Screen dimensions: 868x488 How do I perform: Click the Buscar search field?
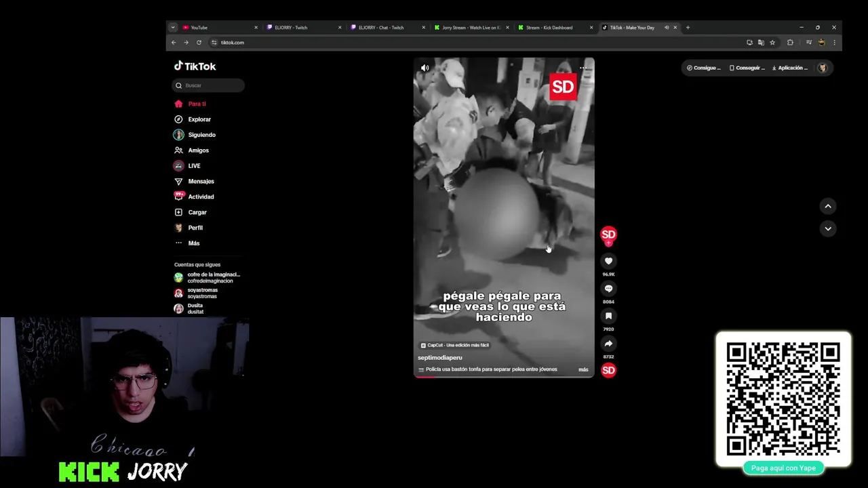coord(208,85)
